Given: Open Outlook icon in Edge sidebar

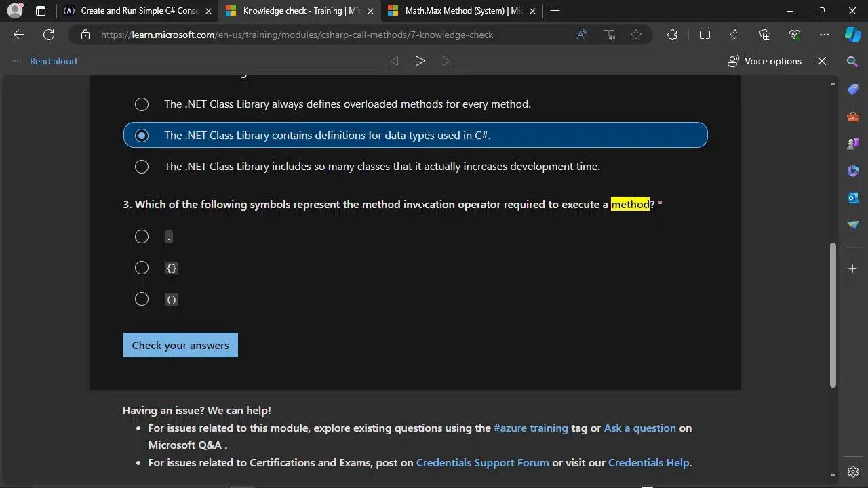Looking at the screenshot, I should pos(852,198).
